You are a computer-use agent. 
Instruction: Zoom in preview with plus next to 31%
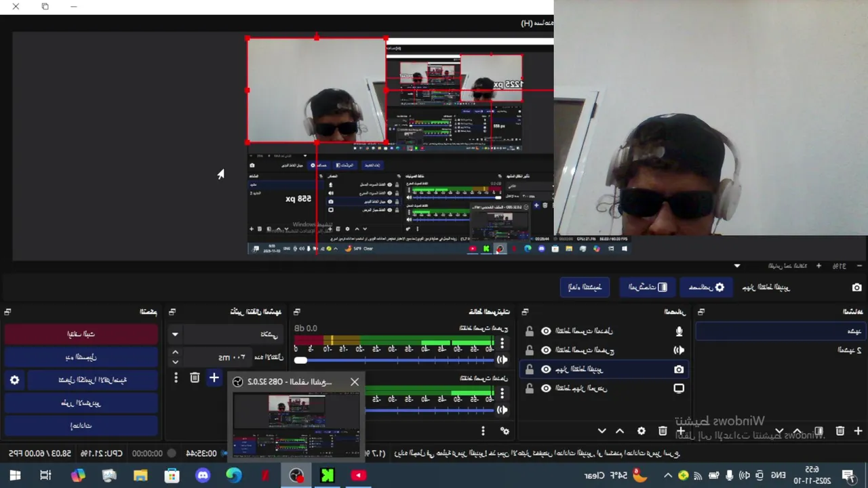click(818, 266)
